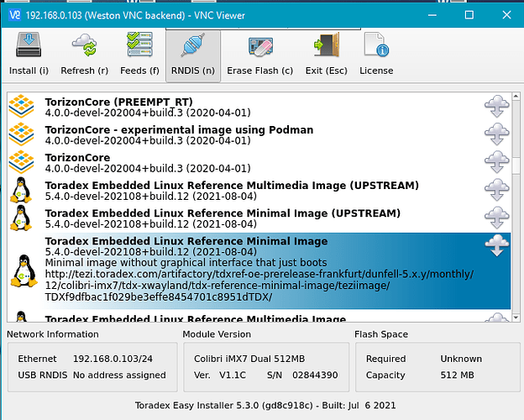This screenshot has width=524, height=420.
Task: Close the VNC Viewer window
Action: (x=506, y=15)
